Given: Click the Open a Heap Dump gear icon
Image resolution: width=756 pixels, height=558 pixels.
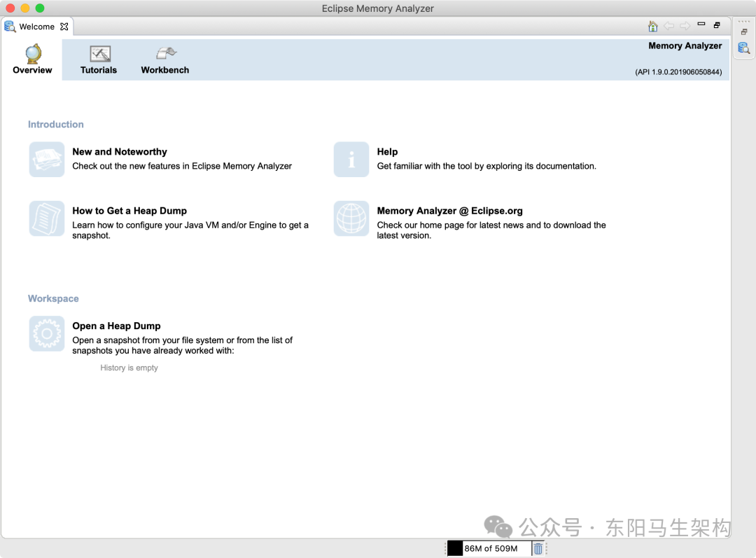Looking at the screenshot, I should 47,334.
